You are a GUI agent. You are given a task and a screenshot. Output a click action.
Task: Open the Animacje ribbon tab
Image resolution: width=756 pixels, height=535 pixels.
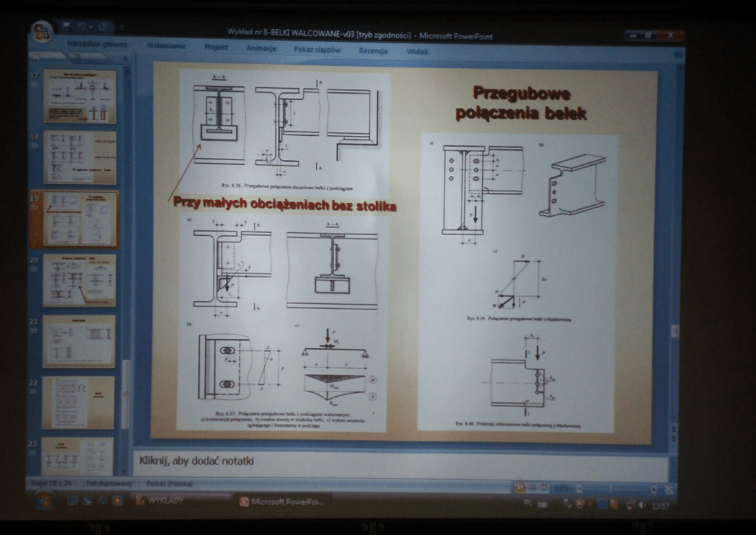(261, 49)
